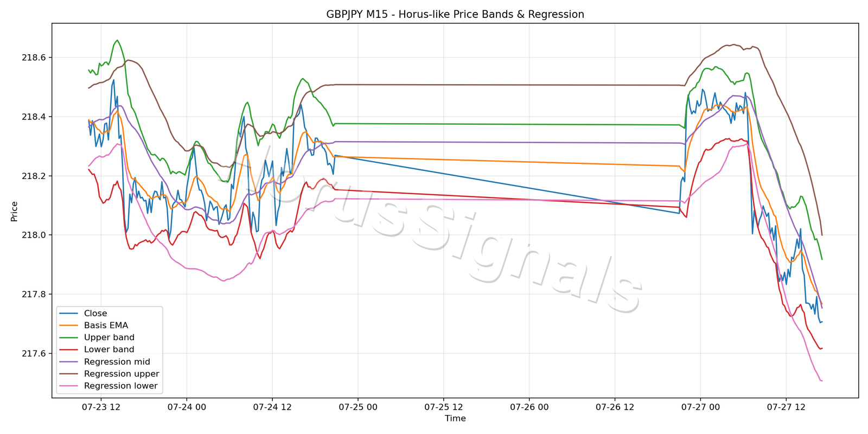Click the '07-24 12' x-axis tick label
The width and height of the screenshot is (868, 434).
coord(272,407)
